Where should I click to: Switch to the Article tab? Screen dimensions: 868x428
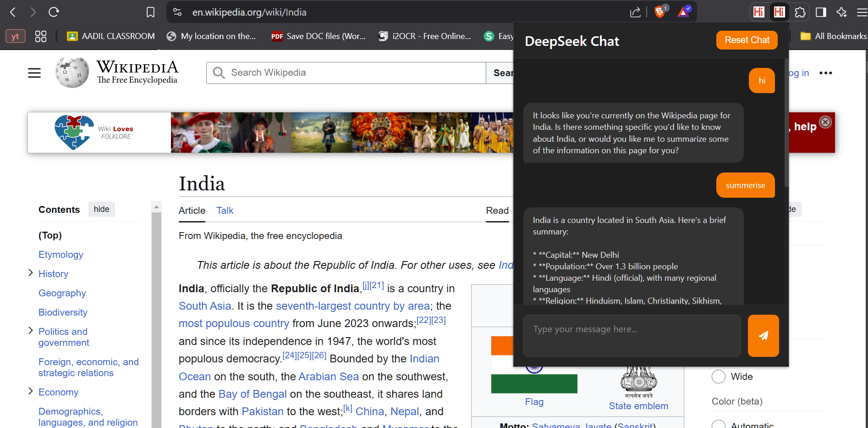pyautogui.click(x=192, y=211)
